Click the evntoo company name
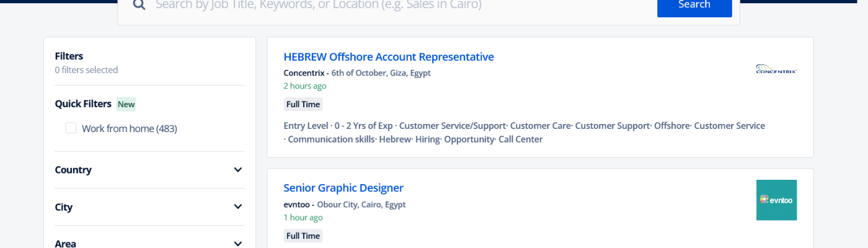 click(296, 205)
